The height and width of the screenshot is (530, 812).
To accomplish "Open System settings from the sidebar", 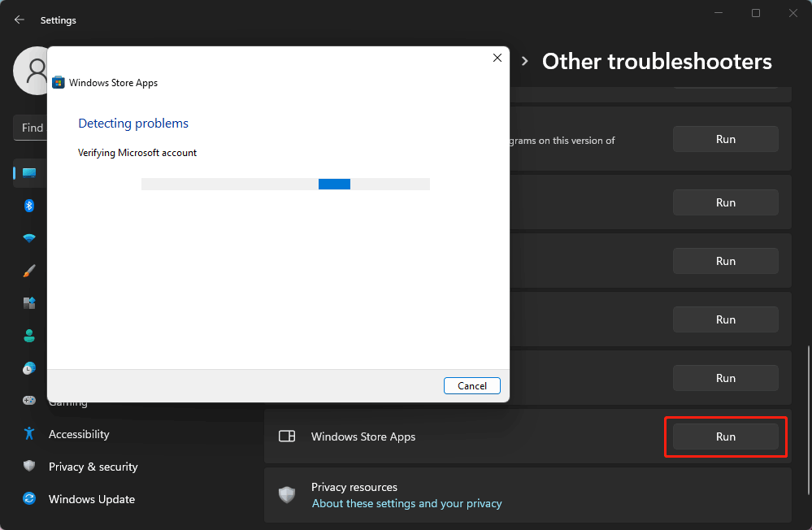I will (x=28, y=173).
